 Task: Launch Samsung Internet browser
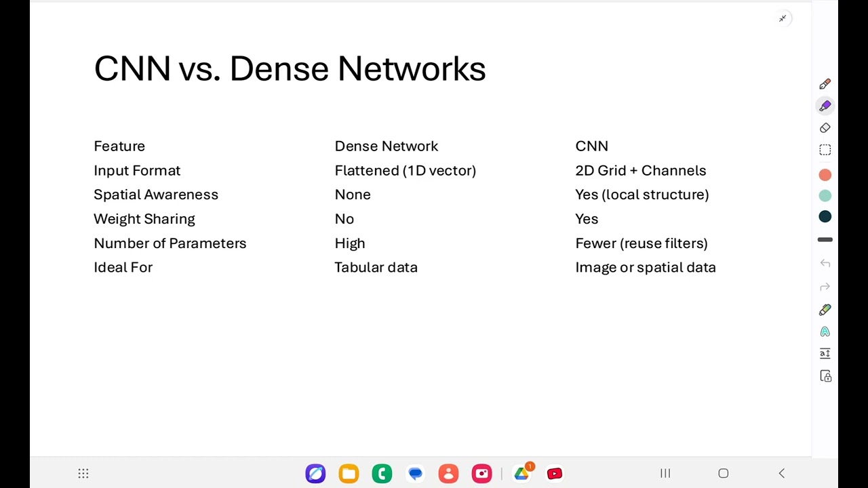click(315, 473)
